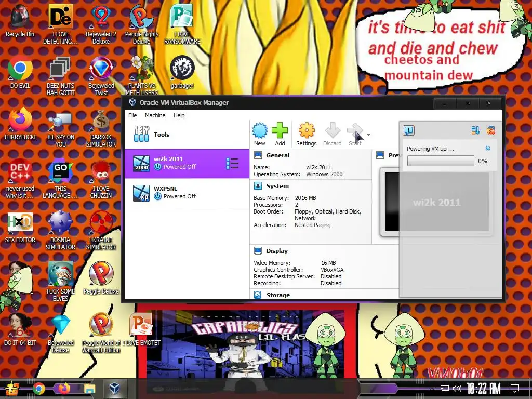The height and width of the screenshot is (399, 532).
Task: Click the network tray icon
Action: click(x=444, y=389)
